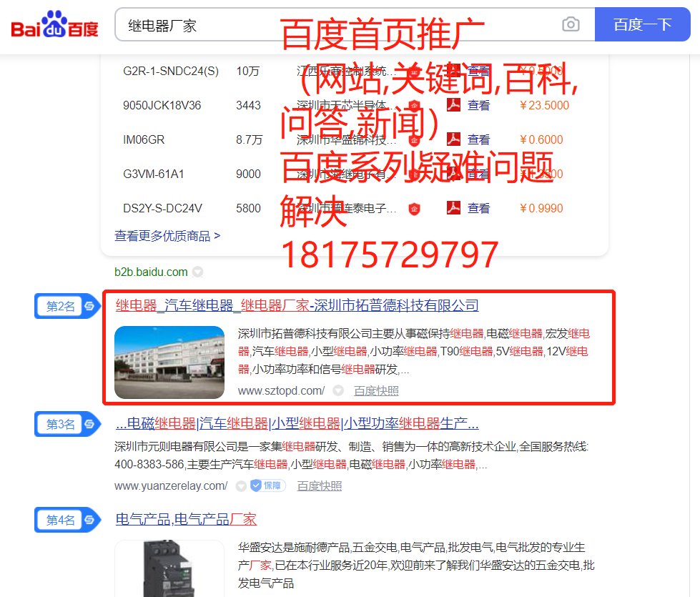Expand the dropdown arrow beside www.yuanzerelay.com/
The height and width of the screenshot is (597, 700).
click(241, 485)
